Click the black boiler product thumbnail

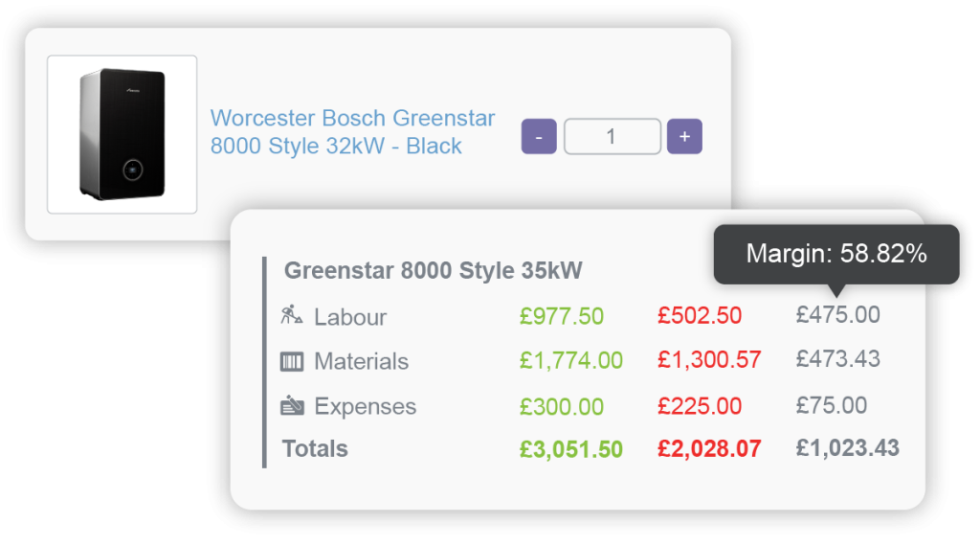tap(122, 134)
